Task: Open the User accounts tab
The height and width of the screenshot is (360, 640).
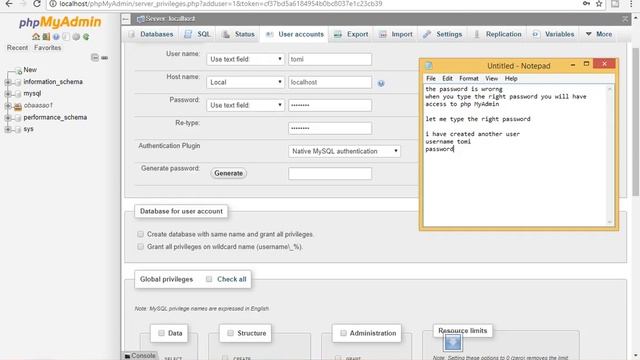Action: [295, 34]
